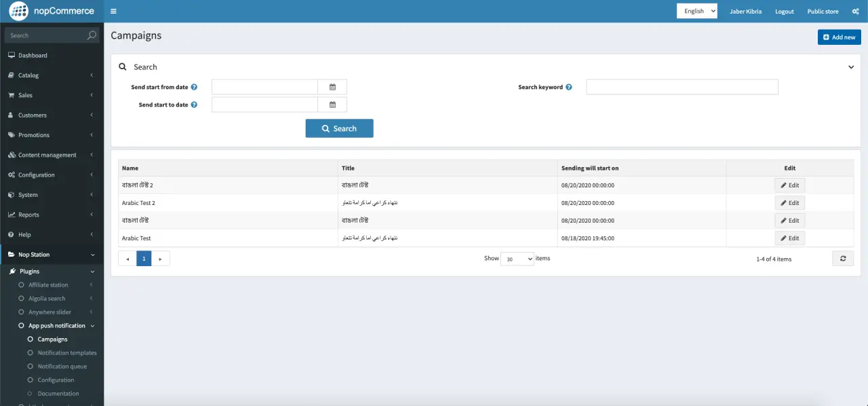Expand the Customers menu arrow
868x406 pixels.
92,115
